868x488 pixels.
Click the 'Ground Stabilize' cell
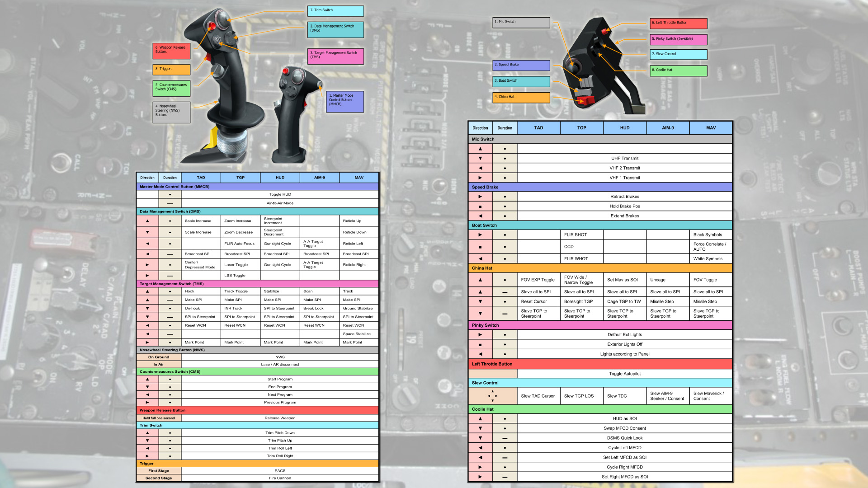tap(359, 308)
